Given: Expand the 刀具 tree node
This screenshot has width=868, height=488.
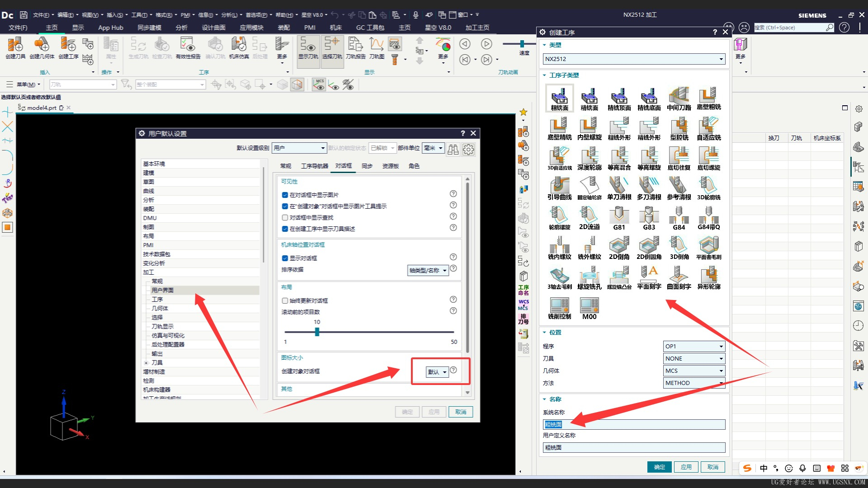Looking at the screenshot, I should click(x=146, y=363).
